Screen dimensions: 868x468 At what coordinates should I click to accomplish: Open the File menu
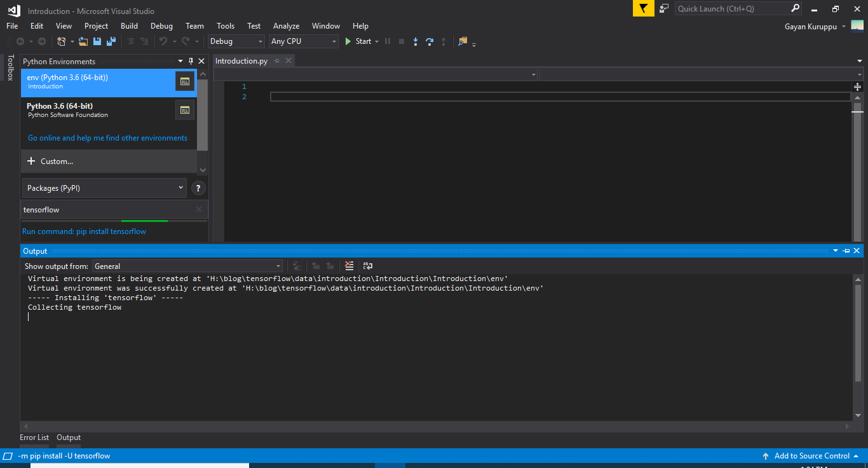tap(12, 26)
